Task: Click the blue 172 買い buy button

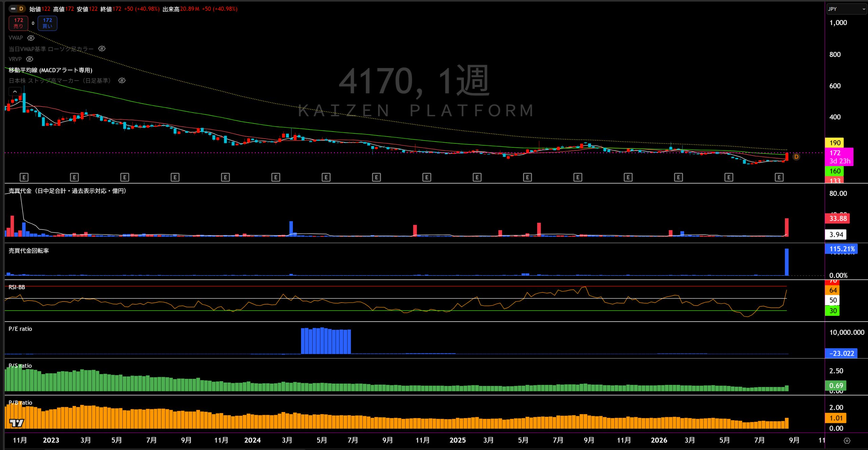Action: click(47, 23)
